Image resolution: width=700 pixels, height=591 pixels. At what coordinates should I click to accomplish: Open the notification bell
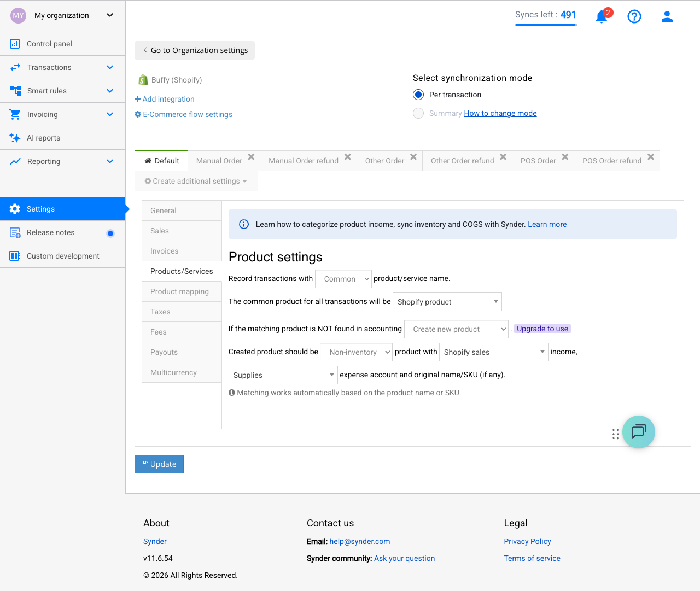point(602,17)
